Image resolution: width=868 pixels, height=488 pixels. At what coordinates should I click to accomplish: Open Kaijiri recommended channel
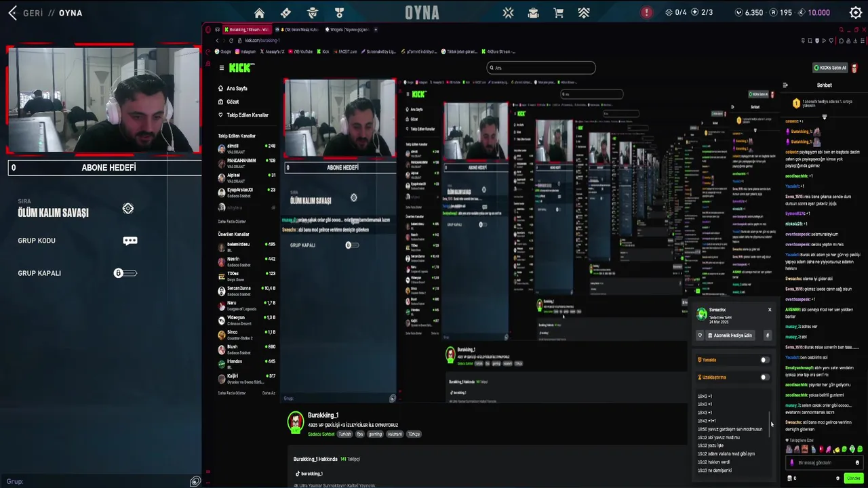tap(246, 378)
